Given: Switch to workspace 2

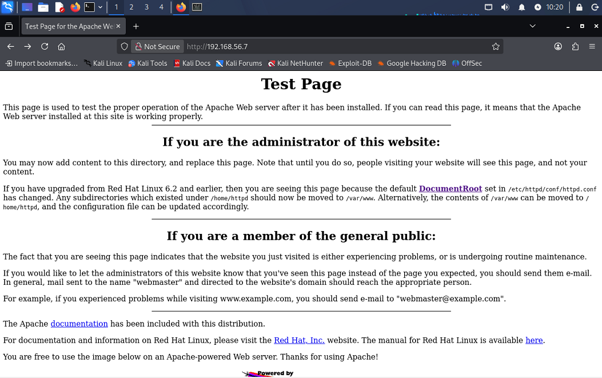Looking at the screenshot, I should (x=131, y=7).
